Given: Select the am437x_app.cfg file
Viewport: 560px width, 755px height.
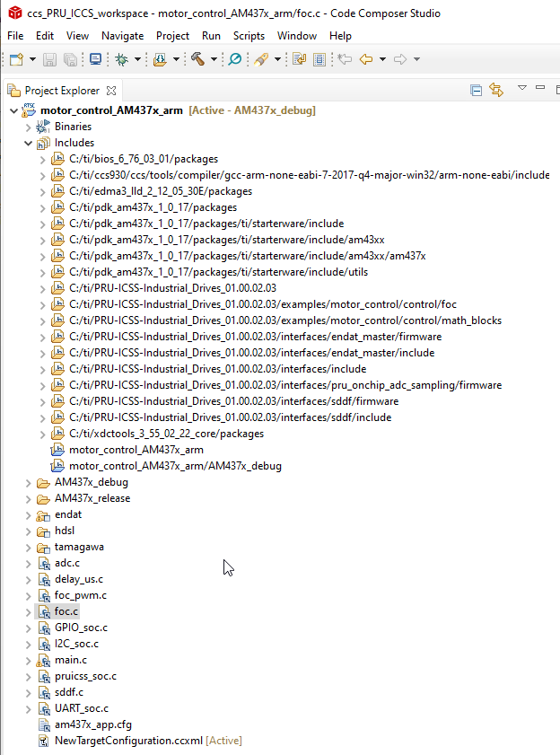Looking at the screenshot, I should coord(93,724).
